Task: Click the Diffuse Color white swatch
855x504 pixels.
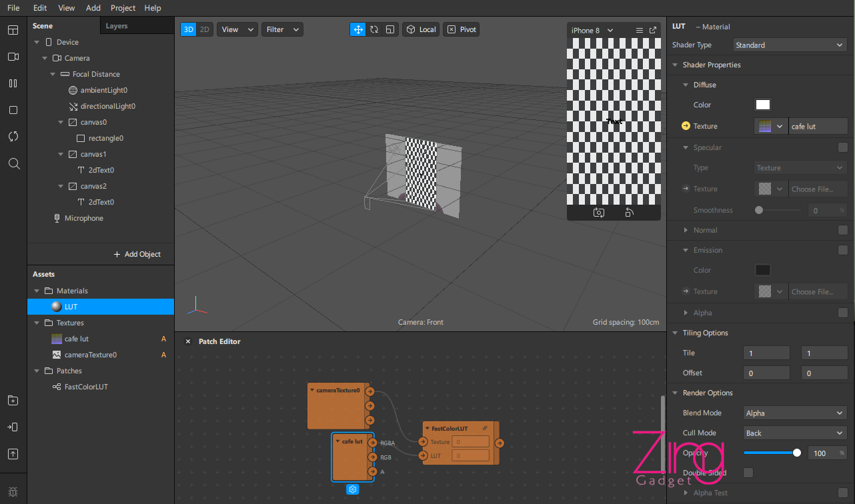Action: (x=762, y=105)
